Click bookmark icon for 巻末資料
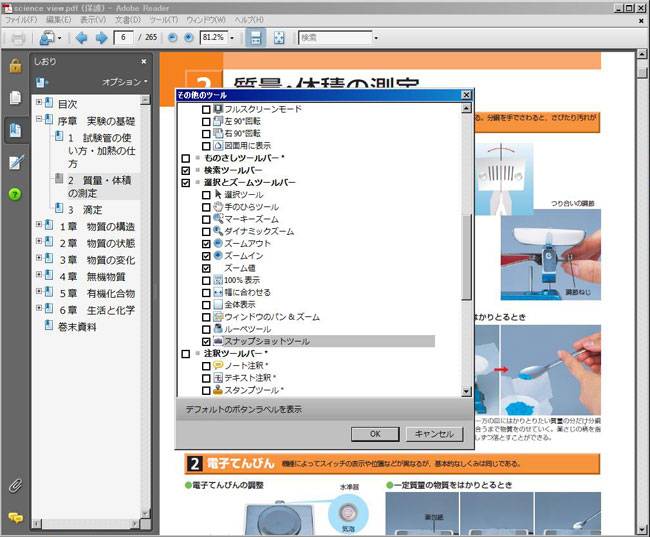Screen dimensions: 650x537 pyautogui.click(x=49, y=325)
